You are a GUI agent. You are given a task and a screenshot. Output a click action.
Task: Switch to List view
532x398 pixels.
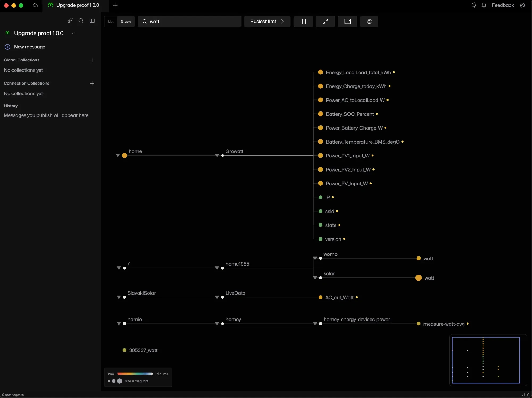(x=111, y=22)
